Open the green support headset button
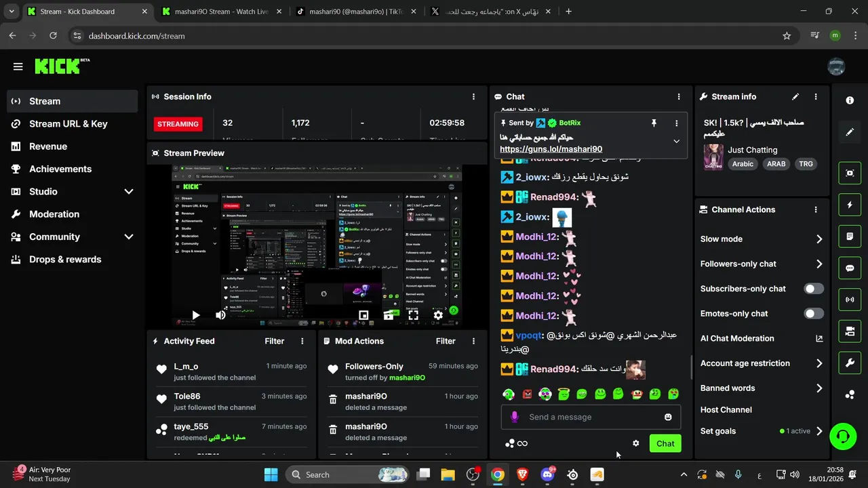868x488 pixels. [843, 436]
